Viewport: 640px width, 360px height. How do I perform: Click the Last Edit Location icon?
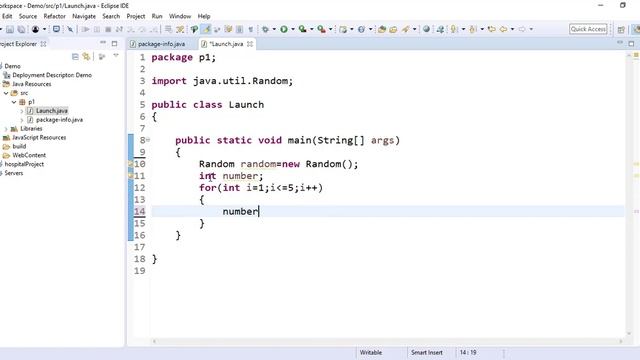491,29
